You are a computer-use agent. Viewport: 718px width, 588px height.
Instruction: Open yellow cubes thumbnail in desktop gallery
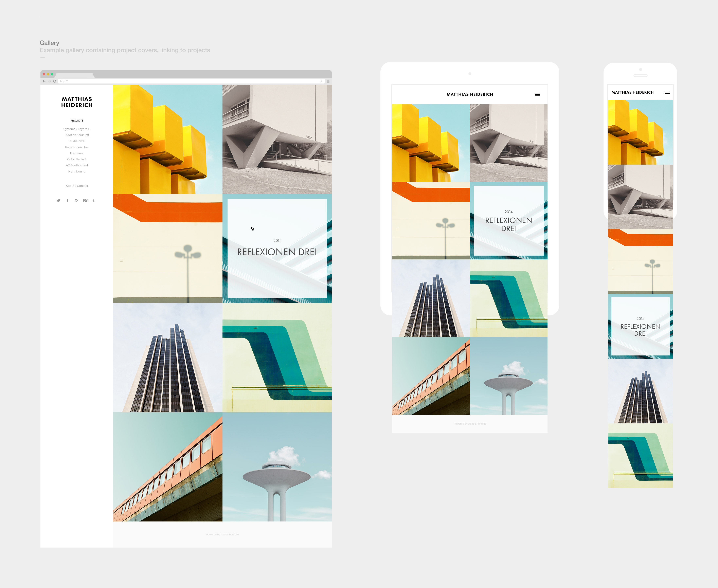click(168, 139)
